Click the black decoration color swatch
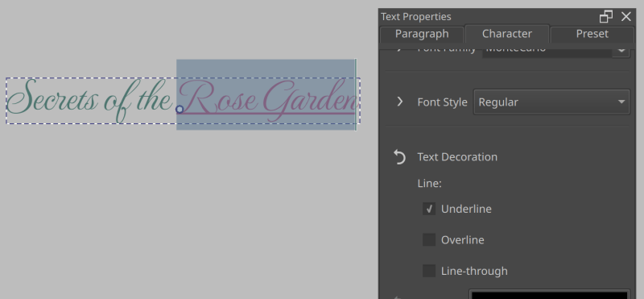This screenshot has height=299, width=644. 549,294
